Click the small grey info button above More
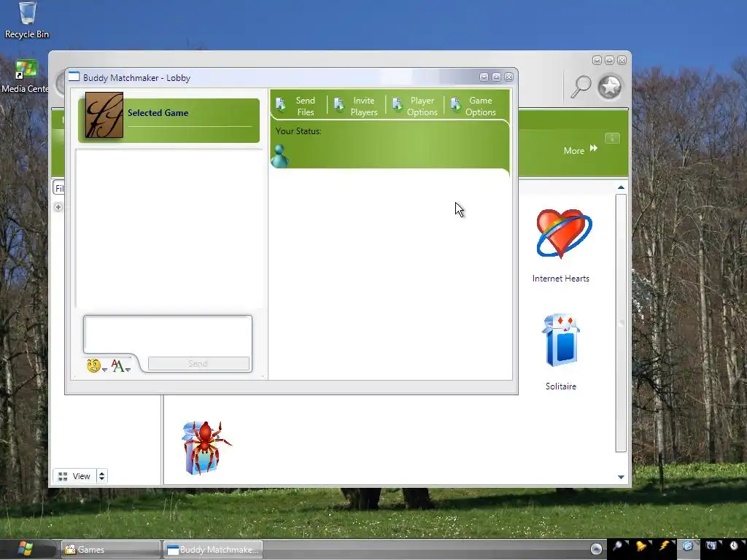 point(612,138)
